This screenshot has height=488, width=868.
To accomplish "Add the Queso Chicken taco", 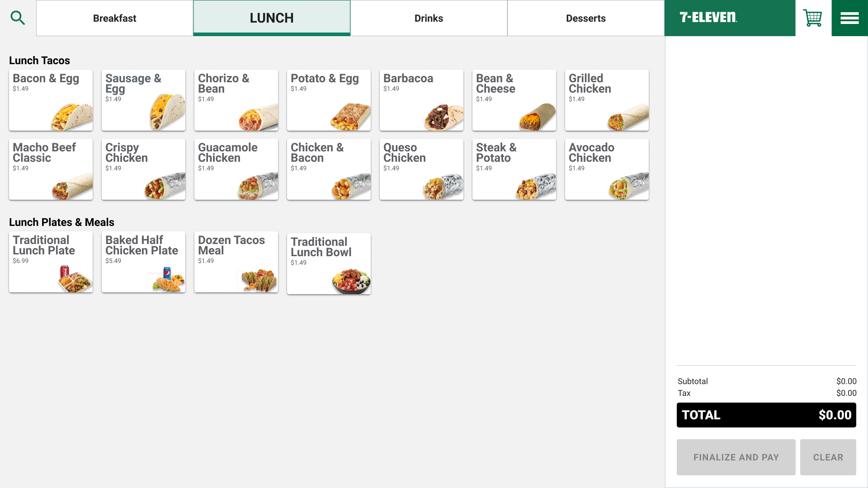I will (422, 169).
